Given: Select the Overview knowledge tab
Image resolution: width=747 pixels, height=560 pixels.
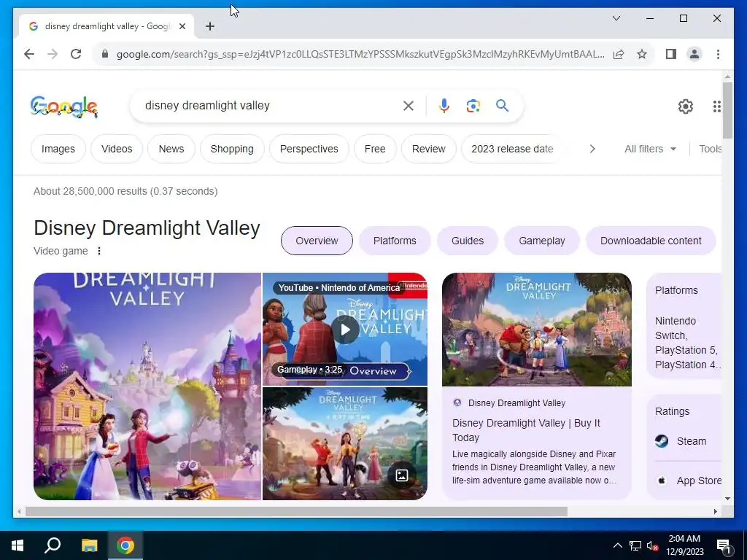Looking at the screenshot, I should pos(317,241).
